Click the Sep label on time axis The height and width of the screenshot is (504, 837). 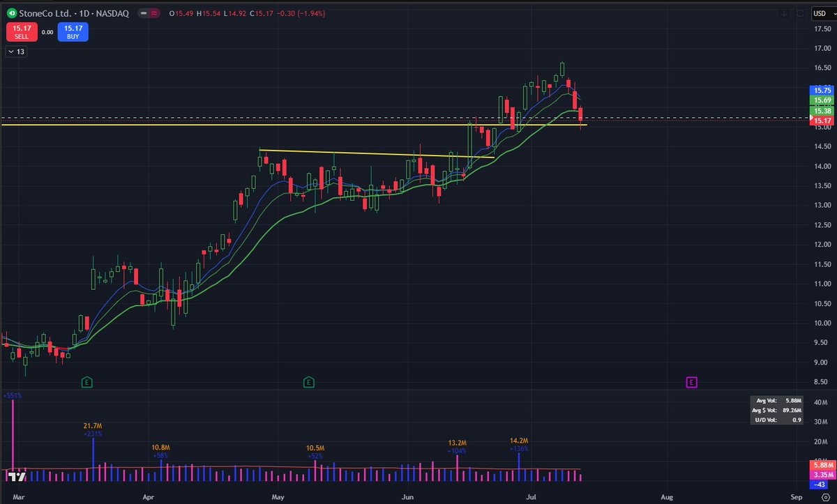click(797, 498)
